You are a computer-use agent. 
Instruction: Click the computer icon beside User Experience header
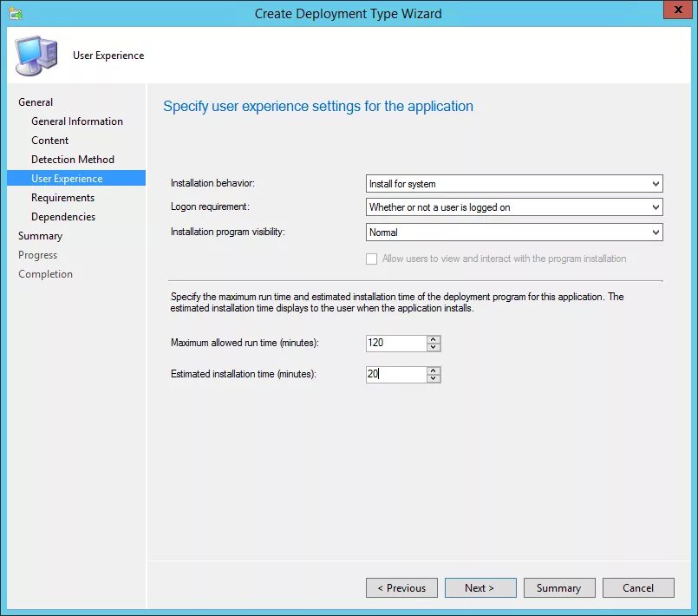pos(36,56)
